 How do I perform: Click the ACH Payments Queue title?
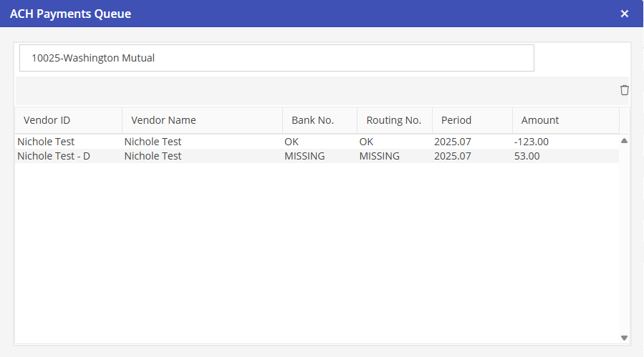[70, 14]
